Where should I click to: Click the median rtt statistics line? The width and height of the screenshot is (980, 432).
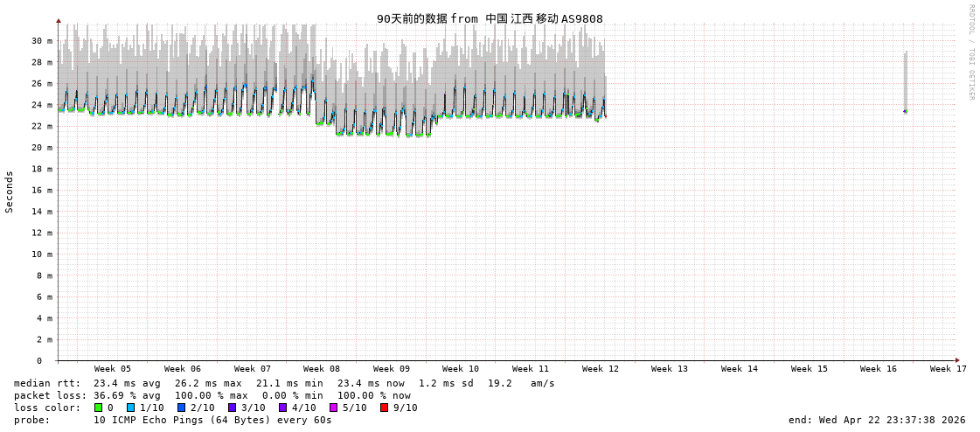coord(284,383)
